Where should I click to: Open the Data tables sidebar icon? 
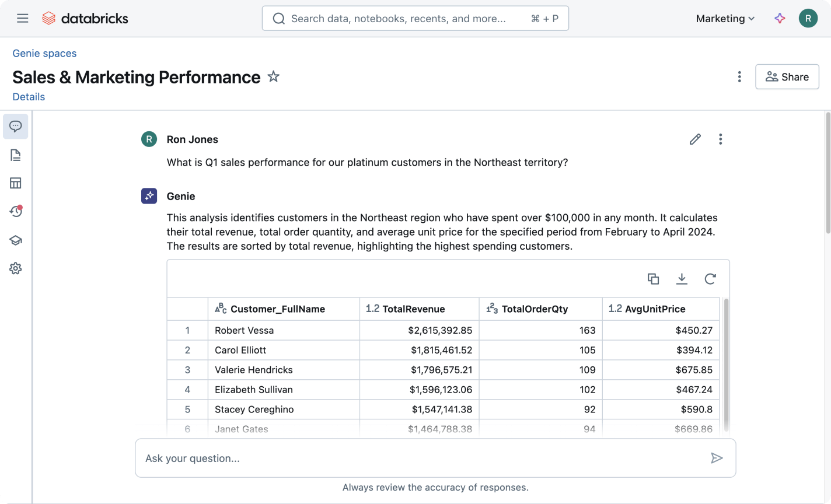pyautogui.click(x=16, y=183)
